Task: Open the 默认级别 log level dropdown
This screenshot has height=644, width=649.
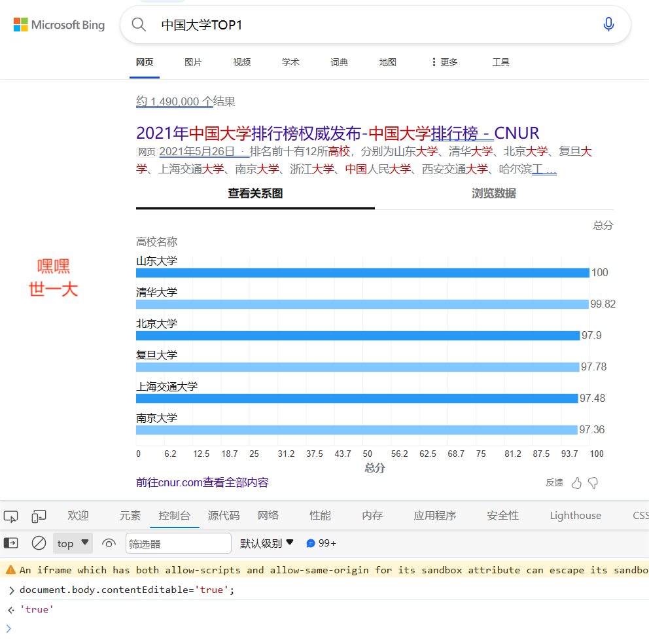Action: (266, 543)
